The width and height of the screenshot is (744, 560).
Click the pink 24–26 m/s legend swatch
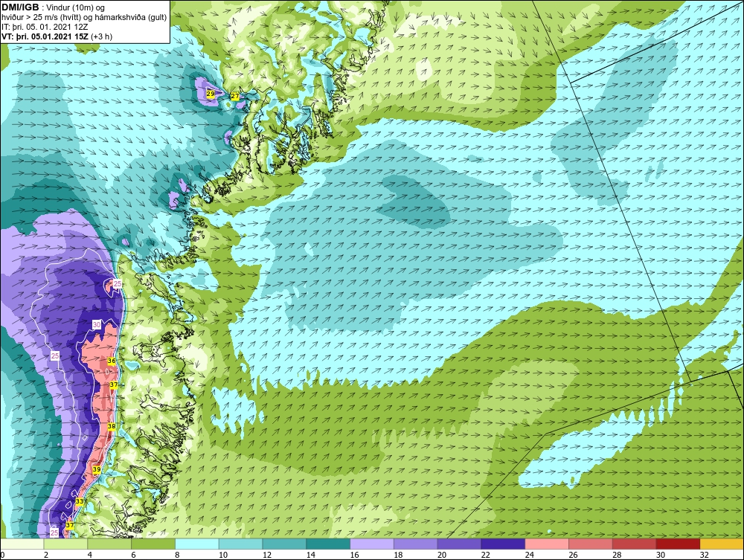pos(547,544)
